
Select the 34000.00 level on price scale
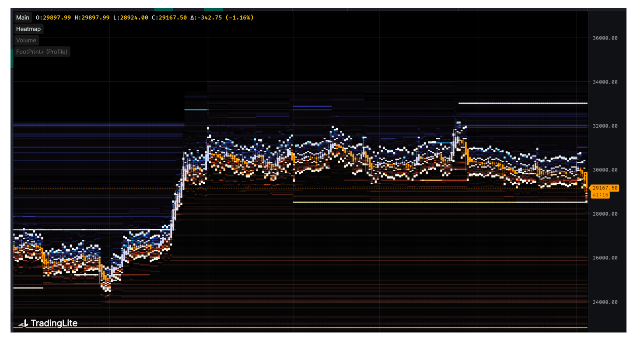pyautogui.click(x=605, y=82)
